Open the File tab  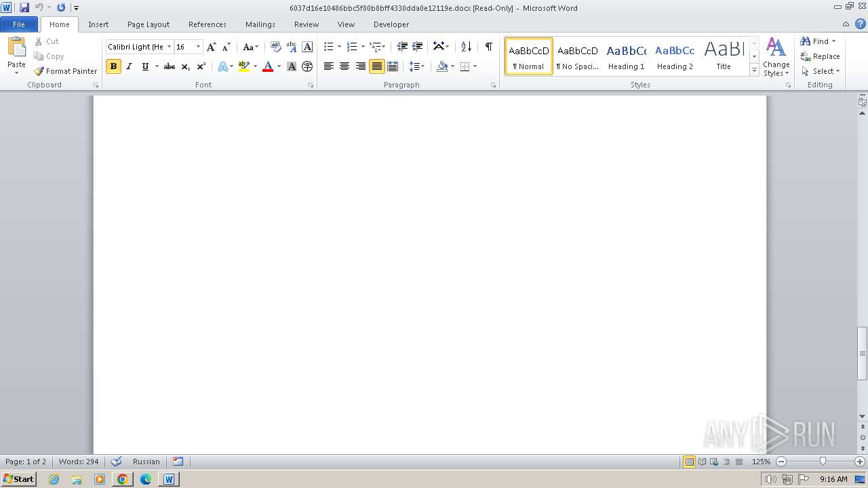[x=19, y=24]
